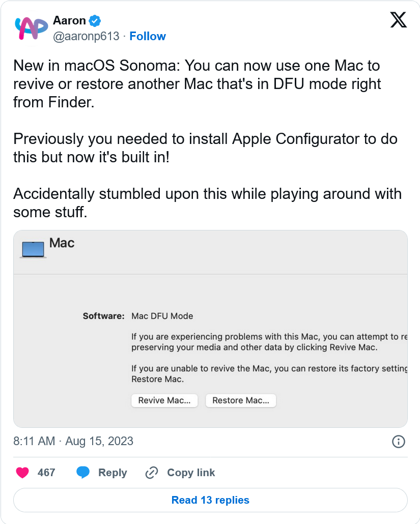
Task: Click the Reply label
Action: (113, 473)
